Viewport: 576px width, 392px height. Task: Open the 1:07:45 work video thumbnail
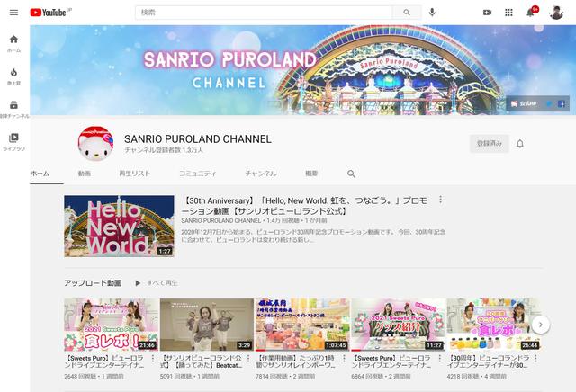click(x=302, y=325)
